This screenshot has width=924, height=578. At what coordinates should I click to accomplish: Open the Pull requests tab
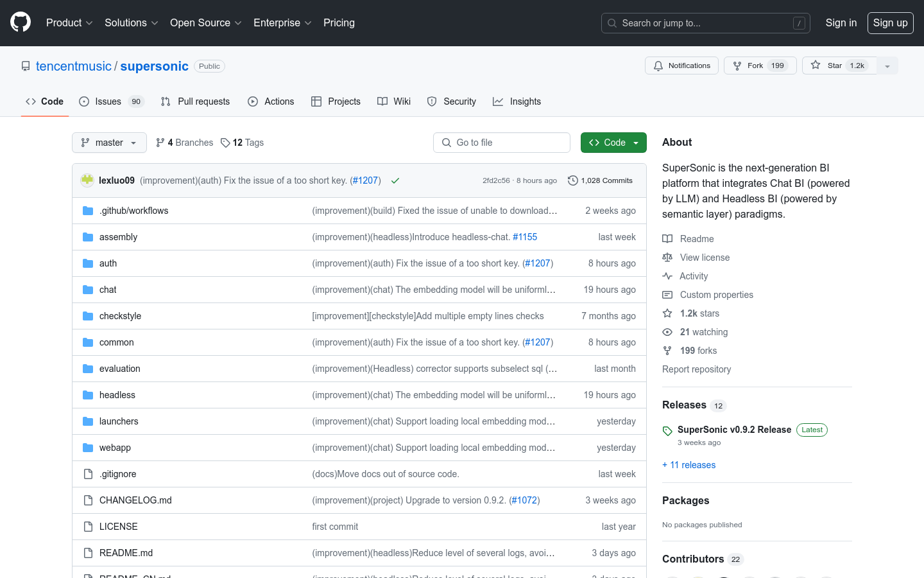pyautogui.click(x=195, y=101)
